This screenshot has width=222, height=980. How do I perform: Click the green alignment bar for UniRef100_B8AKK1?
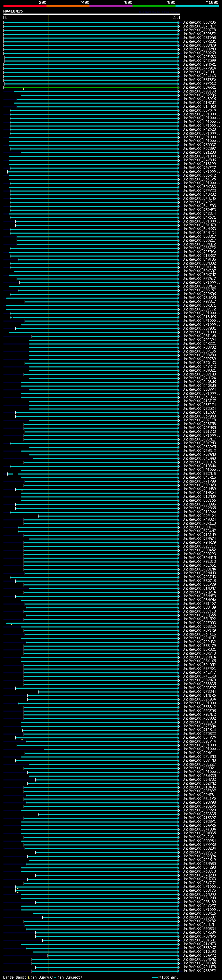click(92, 88)
